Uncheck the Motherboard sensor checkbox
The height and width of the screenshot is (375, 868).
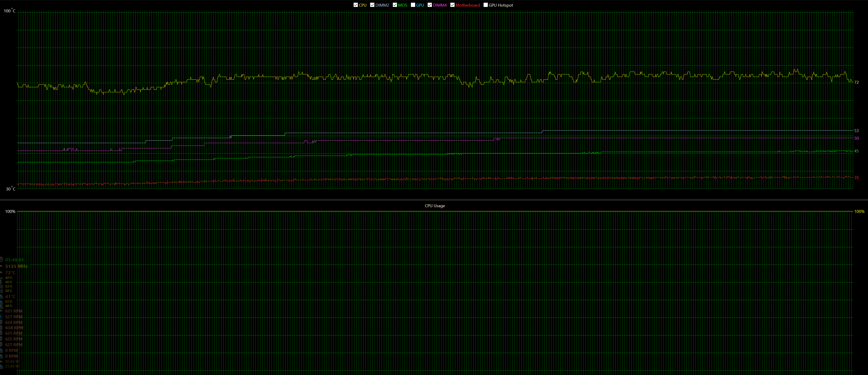[x=452, y=5]
